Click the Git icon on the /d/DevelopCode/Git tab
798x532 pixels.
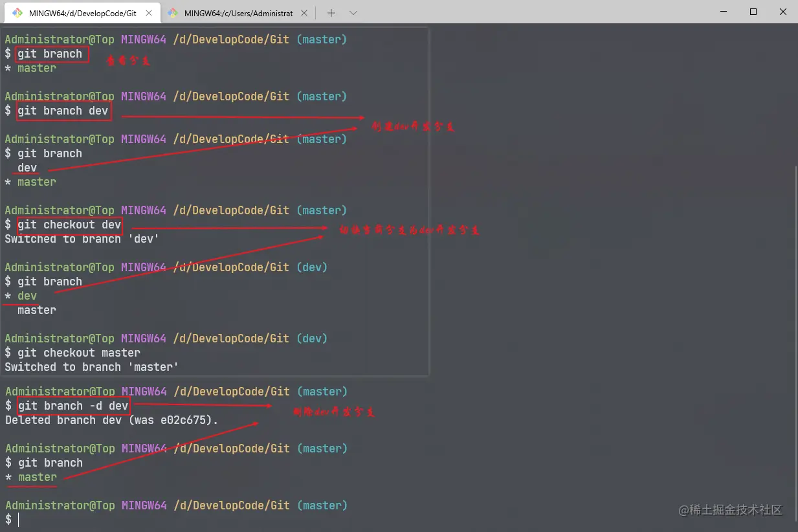click(x=17, y=12)
